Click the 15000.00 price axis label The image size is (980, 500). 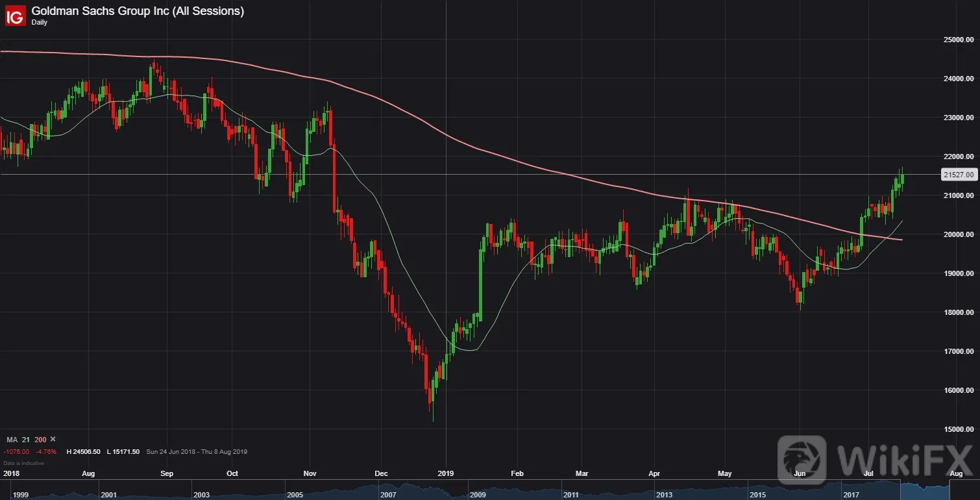959,429
